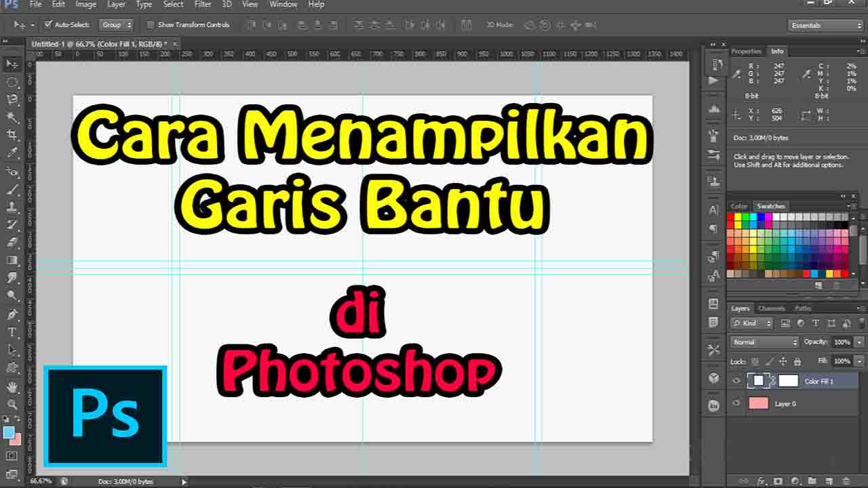Hide the Layer 0 layer

click(736, 403)
